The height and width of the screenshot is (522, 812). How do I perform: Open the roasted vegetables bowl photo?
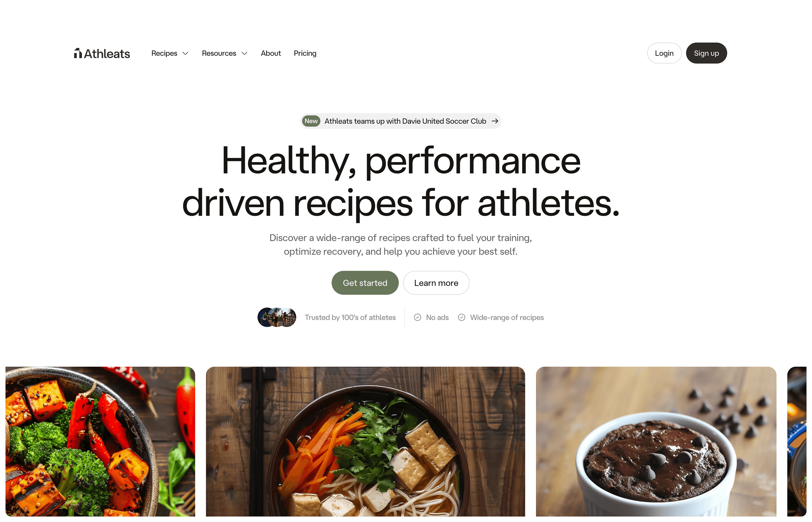100,441
